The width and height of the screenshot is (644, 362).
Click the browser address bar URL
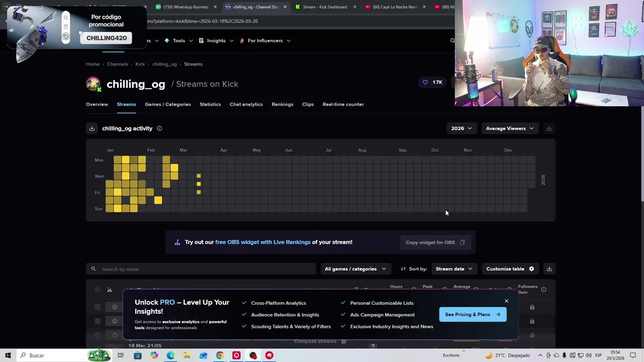(203, 21)
